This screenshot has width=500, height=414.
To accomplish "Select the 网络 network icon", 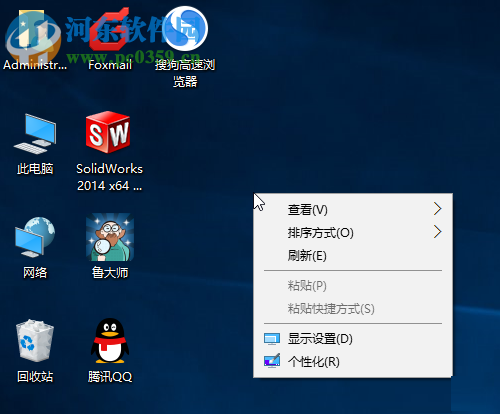I will tap(35, 237).
